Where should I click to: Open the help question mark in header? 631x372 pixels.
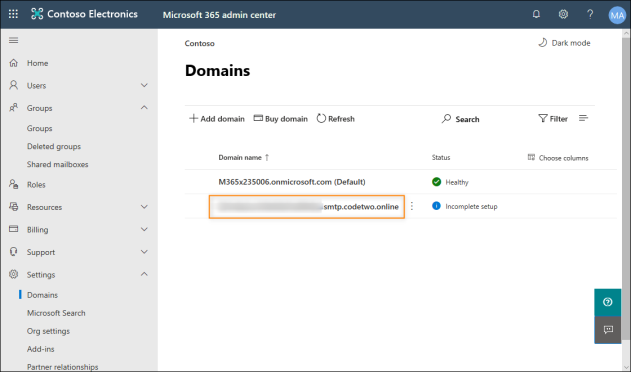[x=590, y=14]
